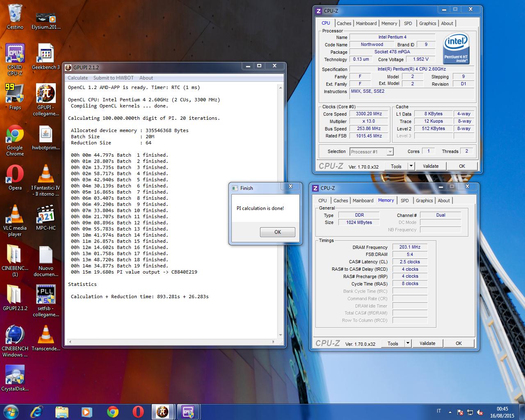Image resolution: width=525 pixels, height=420 pixels.
Task: Click the IT language indicator in taskbar
Action: 439,411
